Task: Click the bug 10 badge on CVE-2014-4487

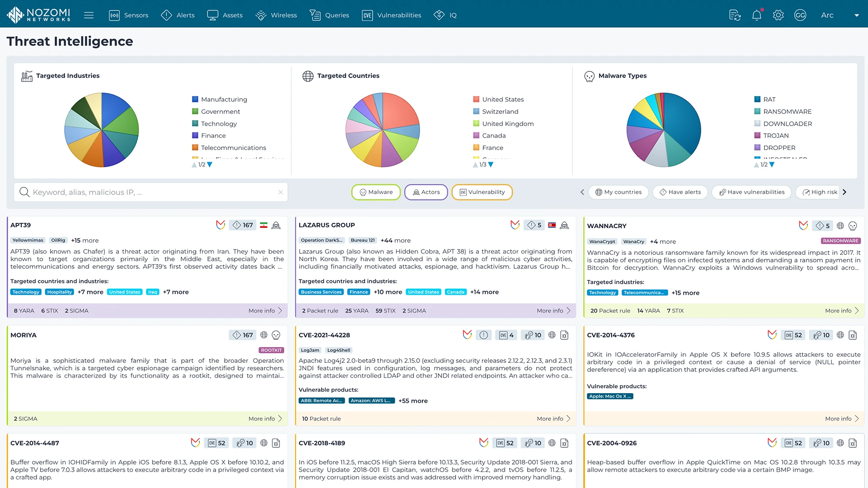Action: tap(245, 443)
